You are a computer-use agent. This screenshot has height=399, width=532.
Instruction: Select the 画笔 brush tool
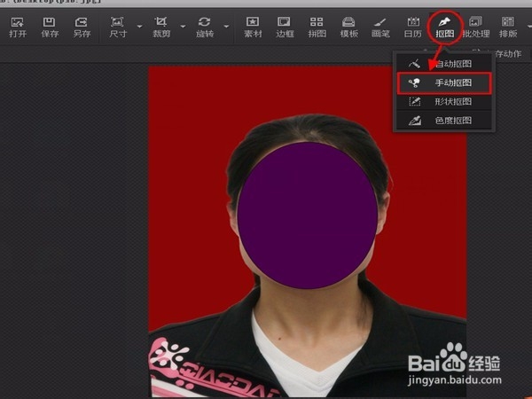(380, 27)
